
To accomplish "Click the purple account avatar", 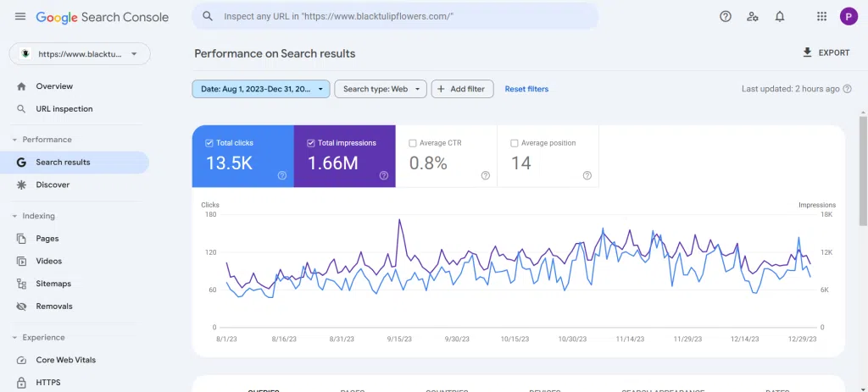I will pyautogui.click(x=849, y=16).
